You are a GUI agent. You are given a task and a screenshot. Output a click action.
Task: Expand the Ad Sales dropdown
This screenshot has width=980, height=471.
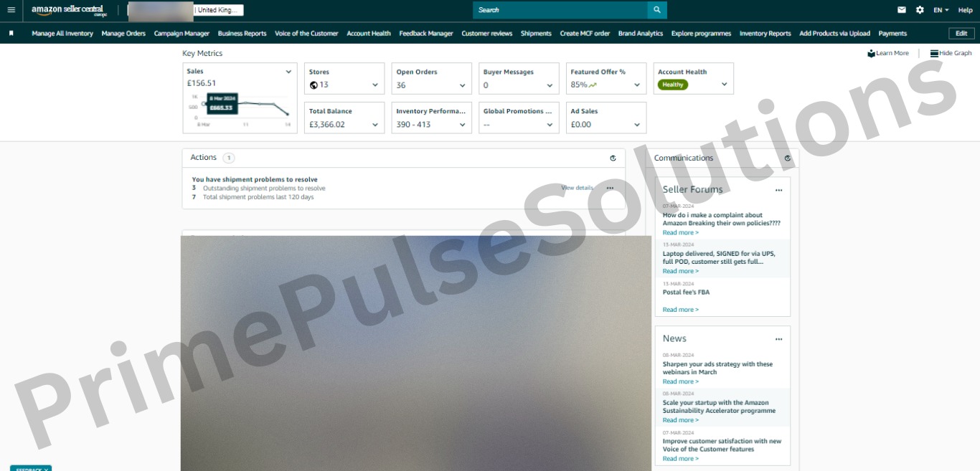pyautogui.click(x=637, y=125)
